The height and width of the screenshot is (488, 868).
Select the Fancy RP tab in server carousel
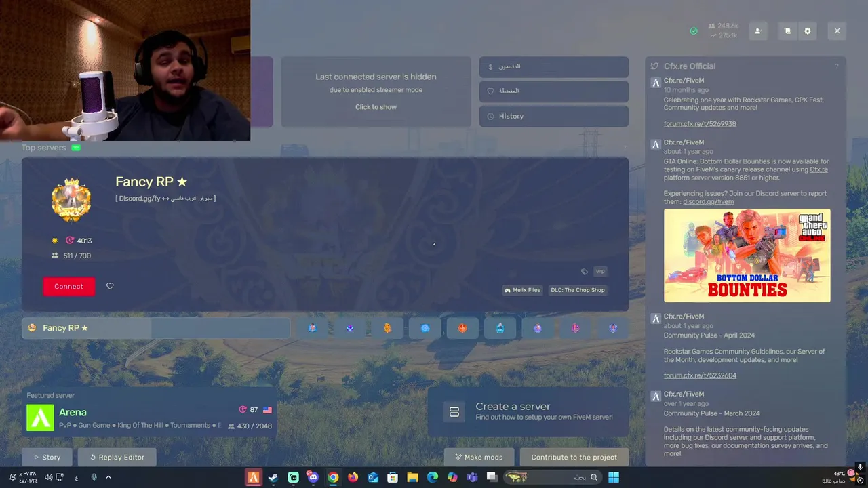pos(156,328)
